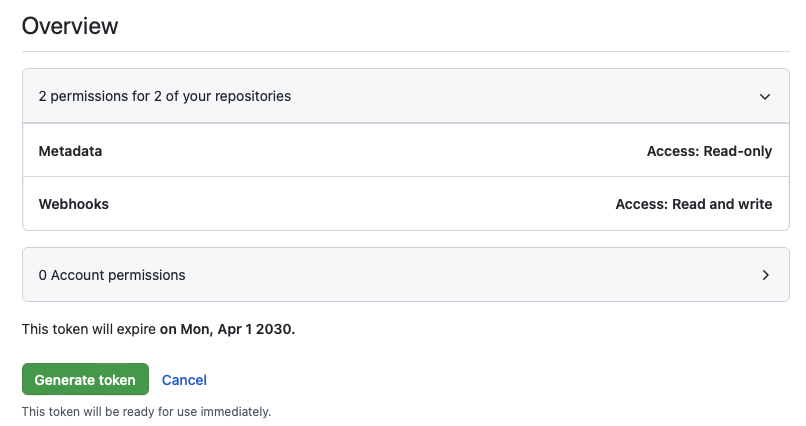Select the Webhooks permission label
The image size is (806, 426).
click(x=73, y=204)
